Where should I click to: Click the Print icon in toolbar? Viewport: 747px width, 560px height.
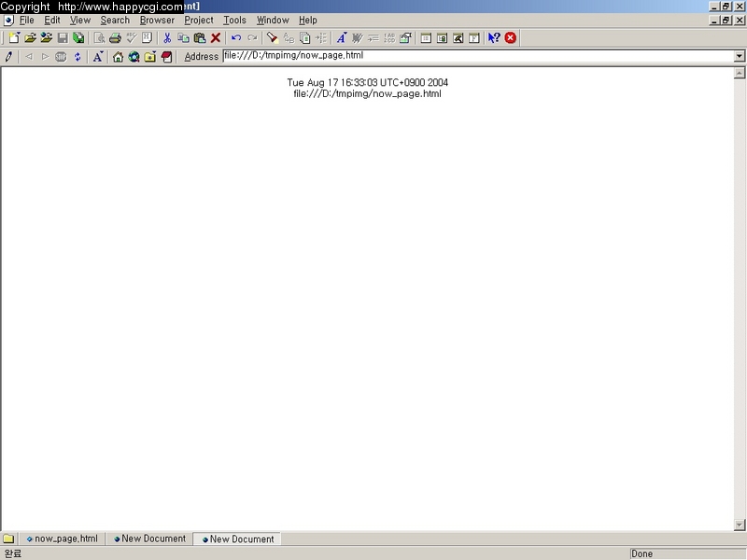[115, 38]
